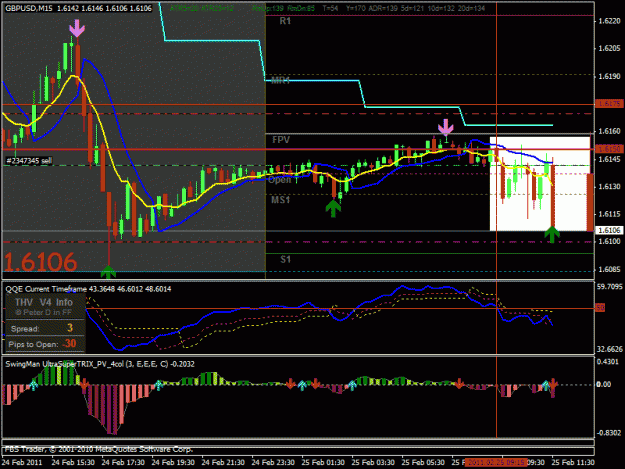Select the MS1 pivot label
Viewport: 625px width, 469px height.
pos(281,200)
